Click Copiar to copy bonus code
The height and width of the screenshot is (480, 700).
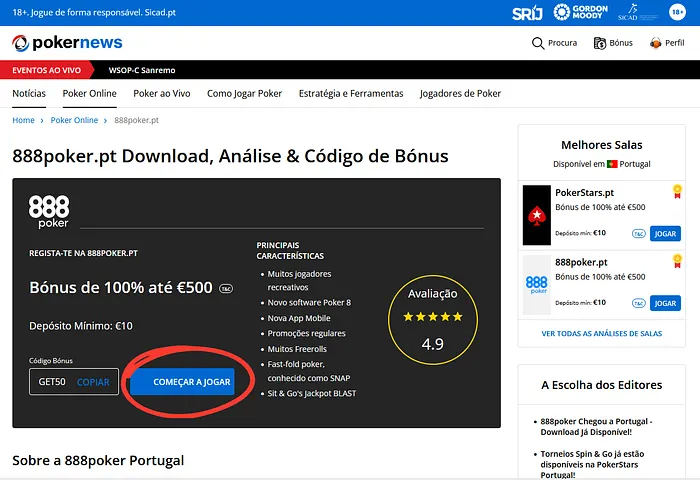pyautogui.click(x=93, y=382)
